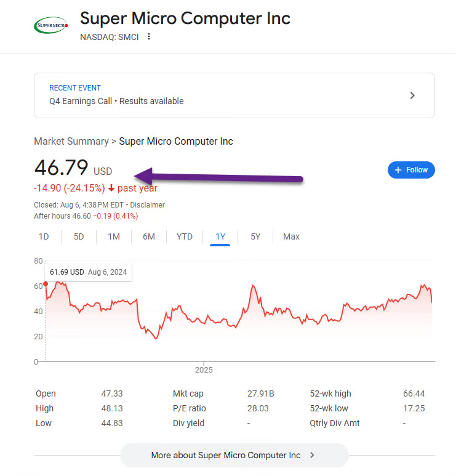Show the 1M chart view
This screenshot has height=476, width=456.
pyautogui.click(x=114, y=237)
